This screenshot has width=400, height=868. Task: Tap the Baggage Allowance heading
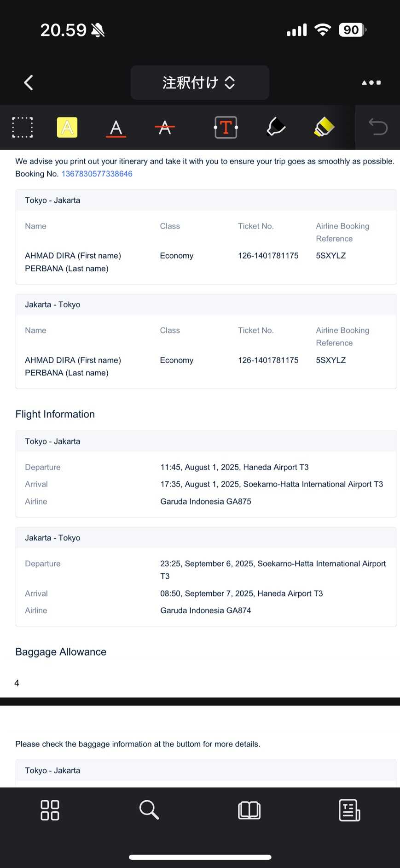click(x=61, y=652)
